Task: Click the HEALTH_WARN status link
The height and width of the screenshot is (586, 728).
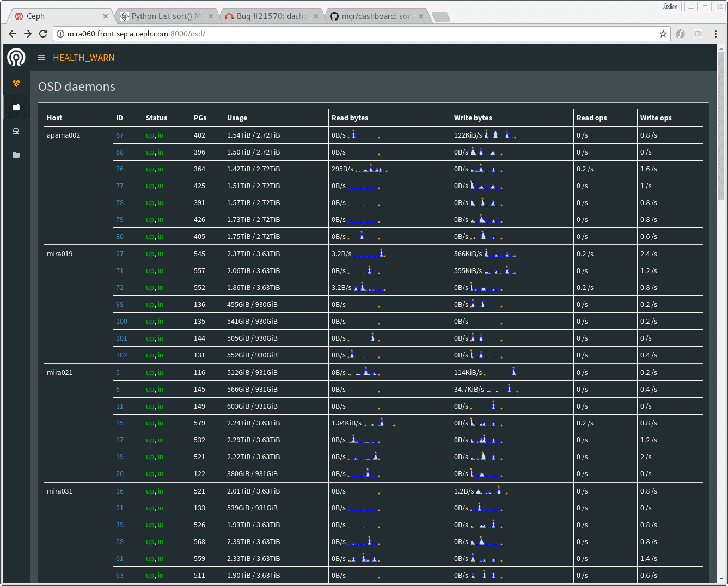Action: 83,58
